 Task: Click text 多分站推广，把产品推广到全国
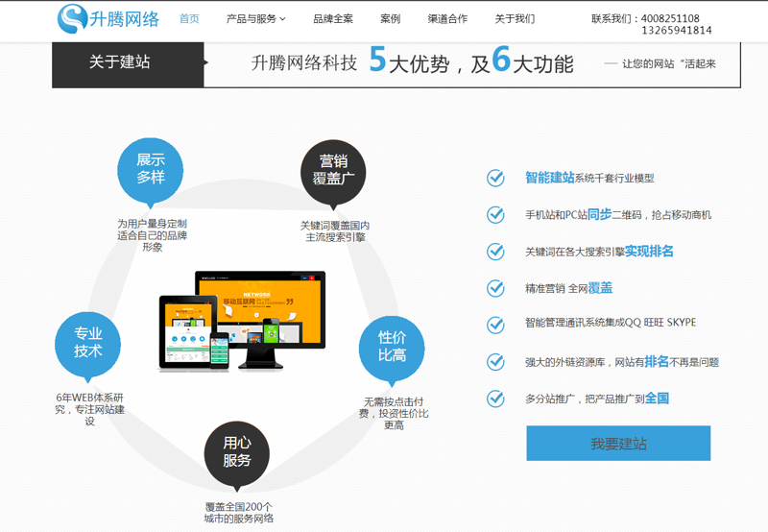point(597,399)
